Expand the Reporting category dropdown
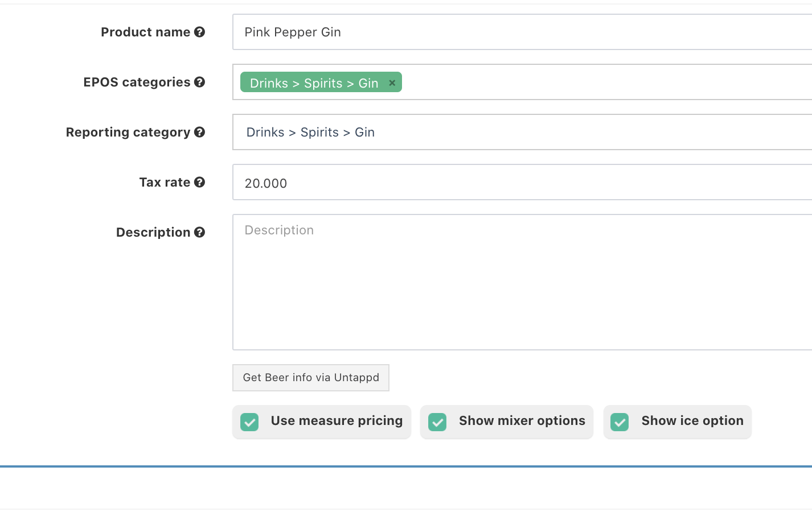Viewport: 812px width, 512px height. 522,132
